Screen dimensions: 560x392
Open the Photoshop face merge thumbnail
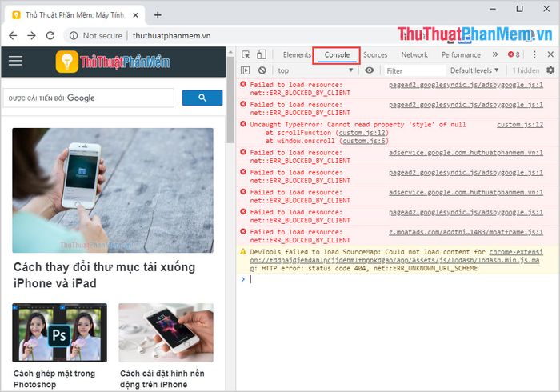[59, 333]
